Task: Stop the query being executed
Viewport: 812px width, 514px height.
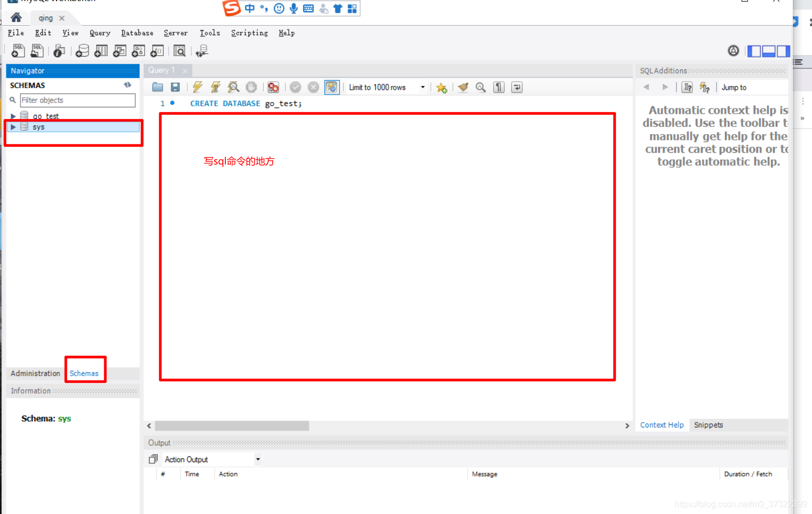Action: click(x=251, y=87)
